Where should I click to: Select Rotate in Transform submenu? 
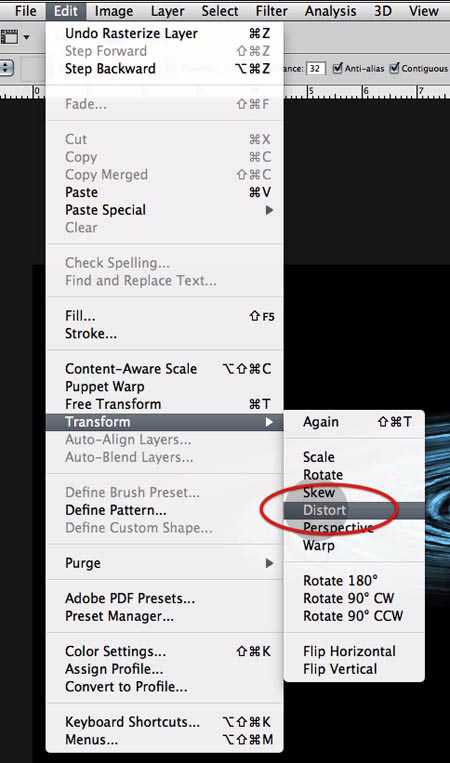pyautogui.click(x=354, y=474)
